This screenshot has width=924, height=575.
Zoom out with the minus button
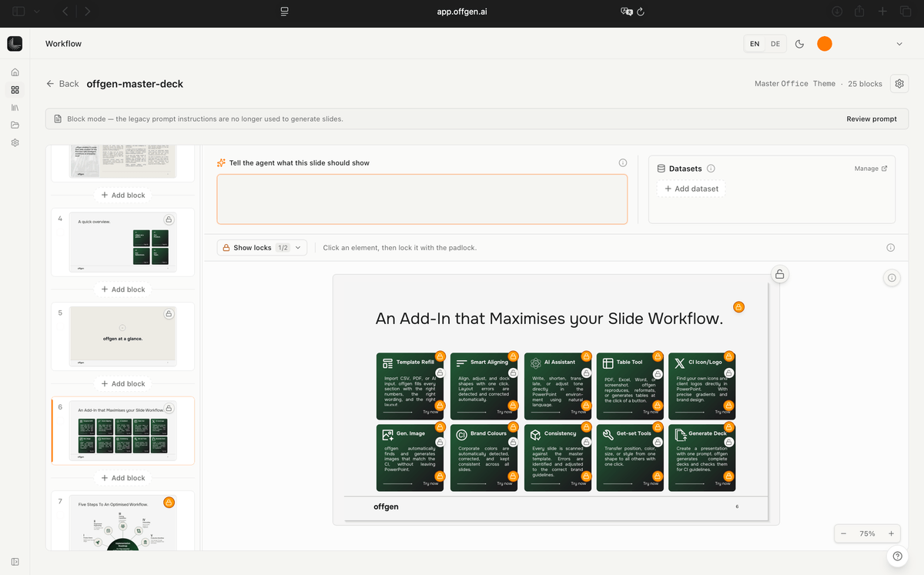pyautogui.click(x=844, y=533)
